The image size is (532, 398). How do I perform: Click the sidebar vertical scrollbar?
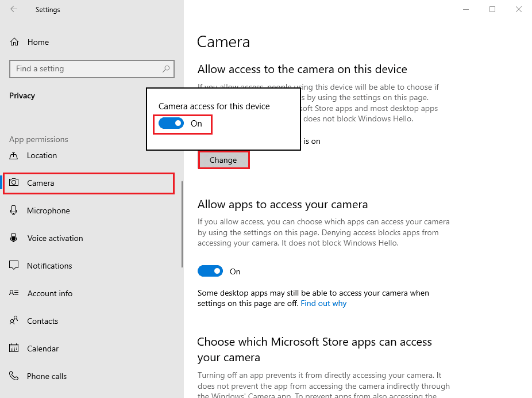click(182, 224)
